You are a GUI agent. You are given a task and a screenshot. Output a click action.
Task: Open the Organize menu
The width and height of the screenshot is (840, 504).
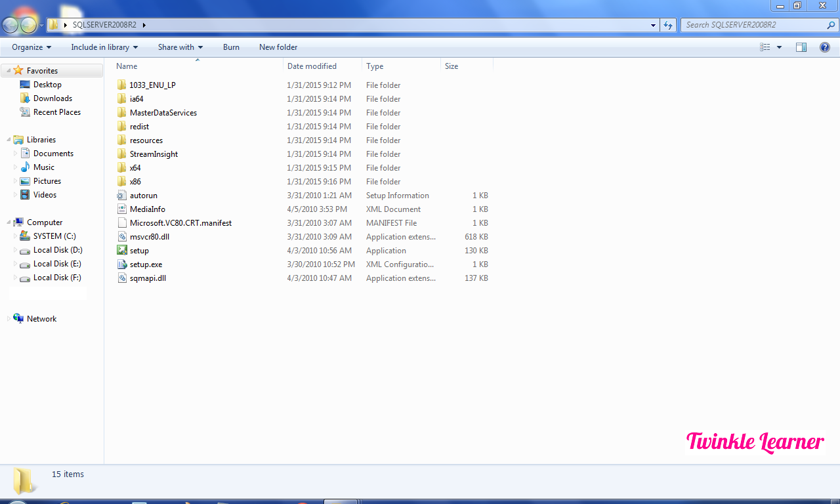(x=31, y=47)
